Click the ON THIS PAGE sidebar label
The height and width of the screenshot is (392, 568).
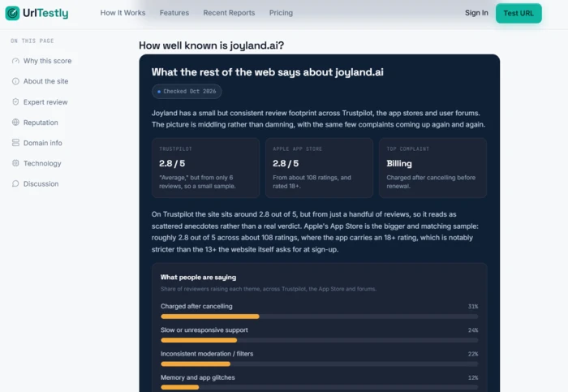tap(32, 41)
